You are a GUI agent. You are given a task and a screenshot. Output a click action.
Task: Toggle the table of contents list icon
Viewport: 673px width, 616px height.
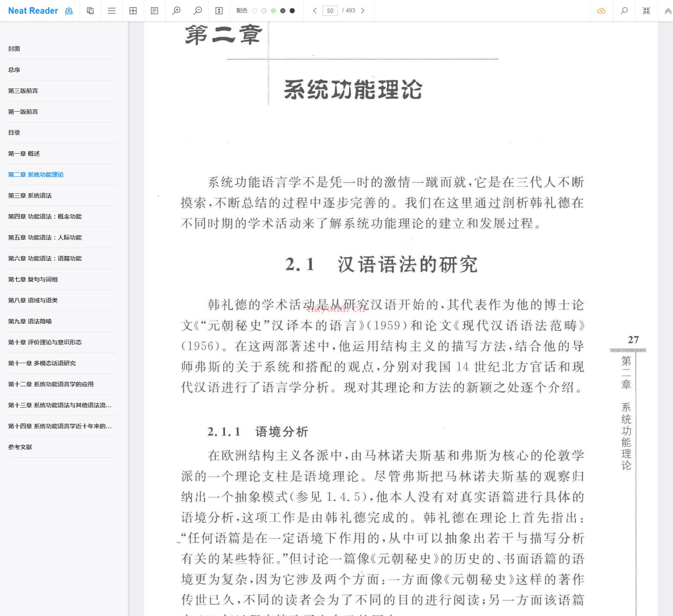[112, 11]
